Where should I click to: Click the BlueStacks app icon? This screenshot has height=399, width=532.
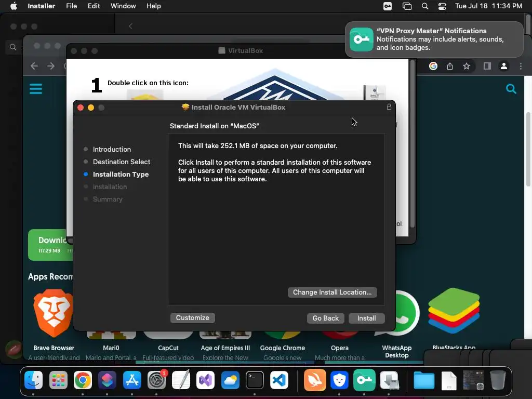coord(454,311)
